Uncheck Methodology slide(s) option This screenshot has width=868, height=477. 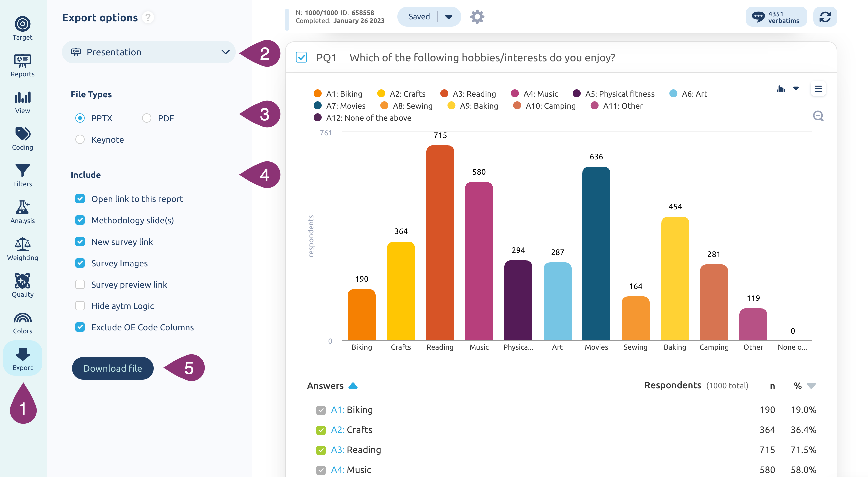click(80, 220)
